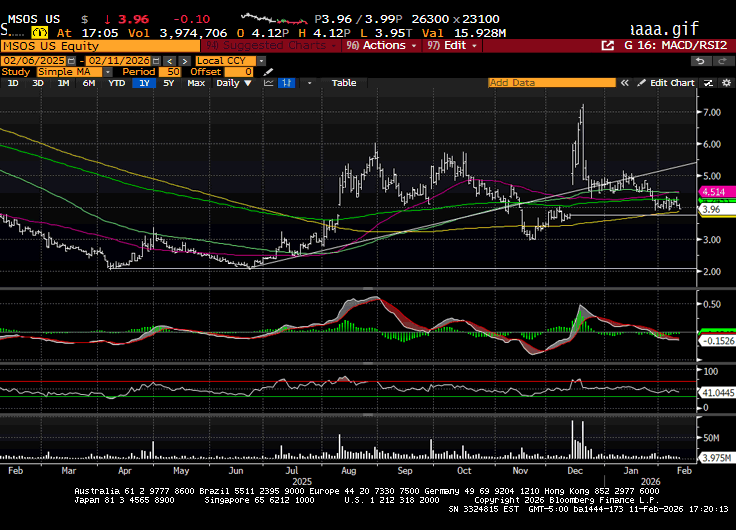Select the 1M time range
736x530 pixels.
[63, 83]
